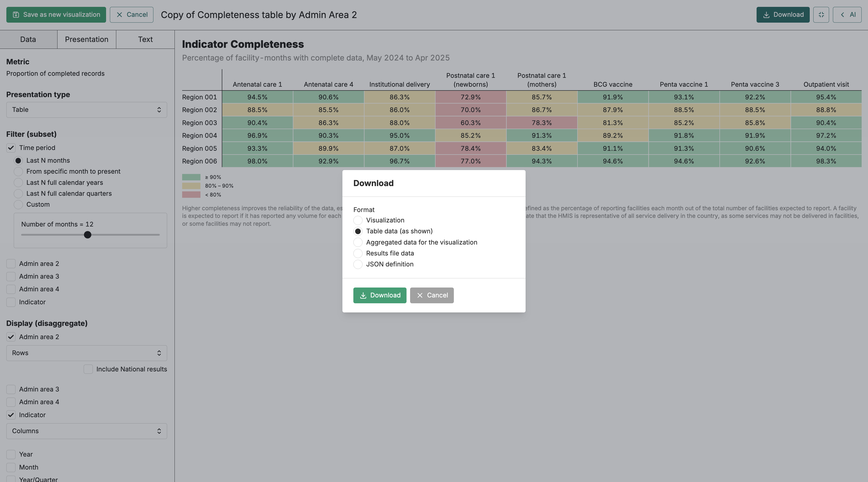Enable Admin area 3 under Display
Viewport: 868px width, 482px height.
coord(11,389)
